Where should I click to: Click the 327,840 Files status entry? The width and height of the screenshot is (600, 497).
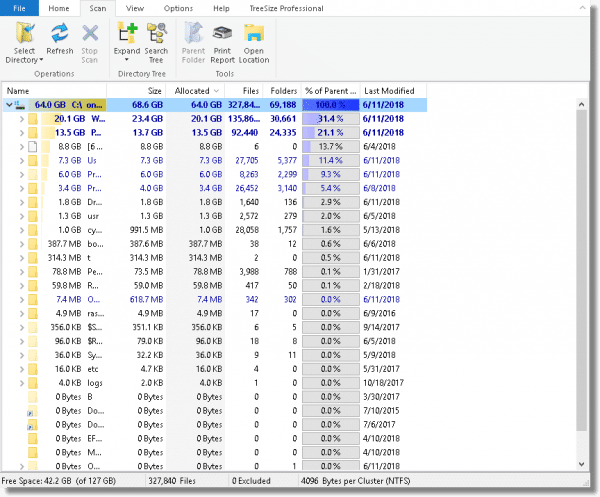tap(172, 481)
